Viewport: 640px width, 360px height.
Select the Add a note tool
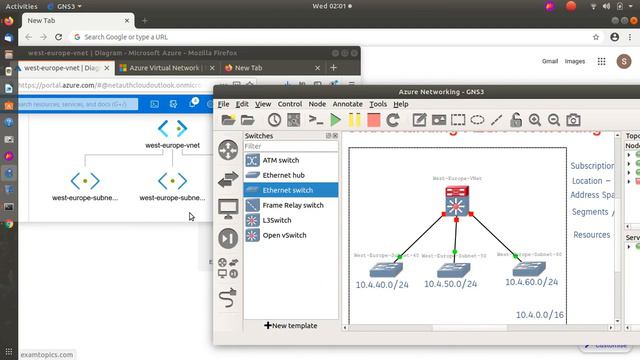[x=419, y=120]
